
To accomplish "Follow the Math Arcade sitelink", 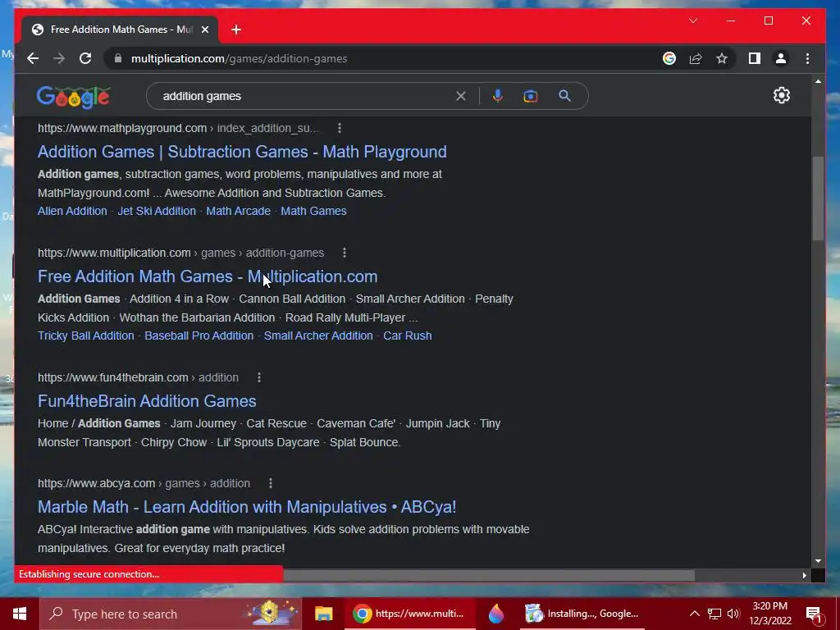I will click(x=239, y=211).
